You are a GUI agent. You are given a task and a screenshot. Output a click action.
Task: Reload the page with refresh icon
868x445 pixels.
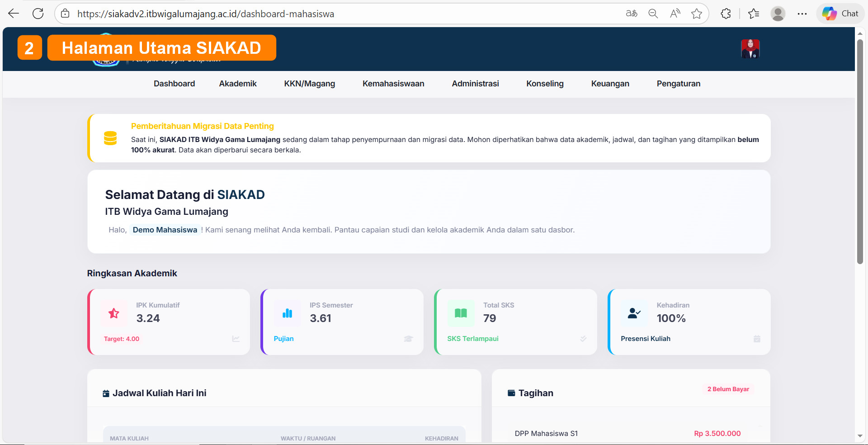pos(38,14)
